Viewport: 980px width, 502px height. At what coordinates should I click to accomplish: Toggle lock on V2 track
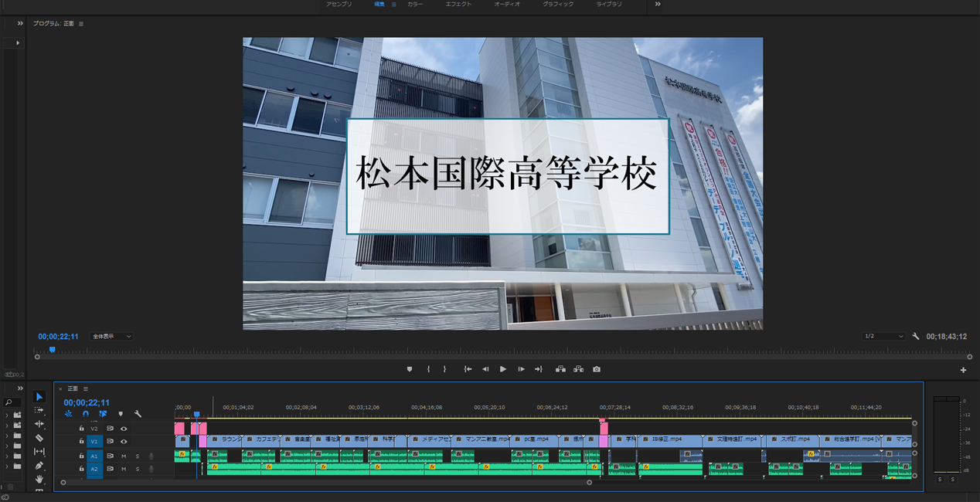pos(81,429)
